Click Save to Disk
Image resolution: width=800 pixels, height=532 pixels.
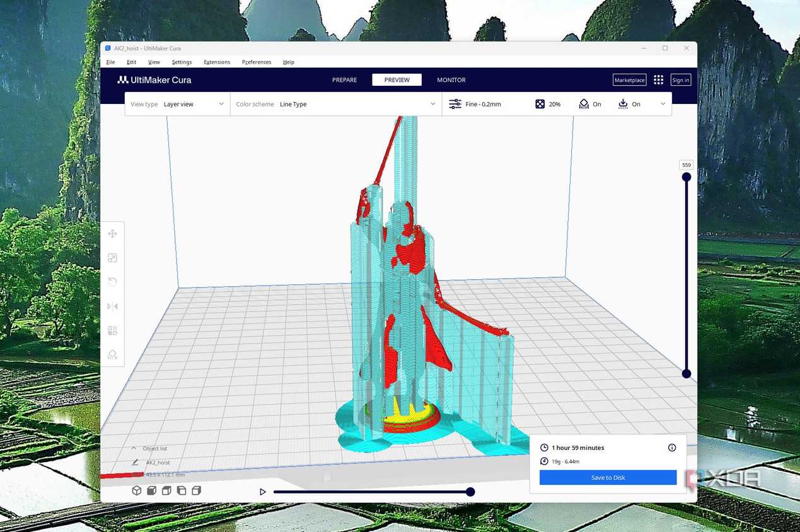tap(608, 478)
